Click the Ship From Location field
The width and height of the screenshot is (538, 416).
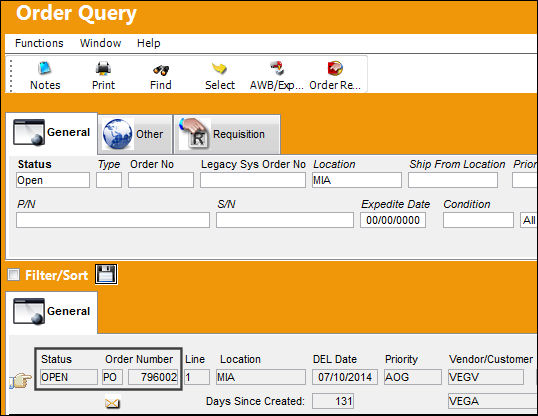[453, 180]
